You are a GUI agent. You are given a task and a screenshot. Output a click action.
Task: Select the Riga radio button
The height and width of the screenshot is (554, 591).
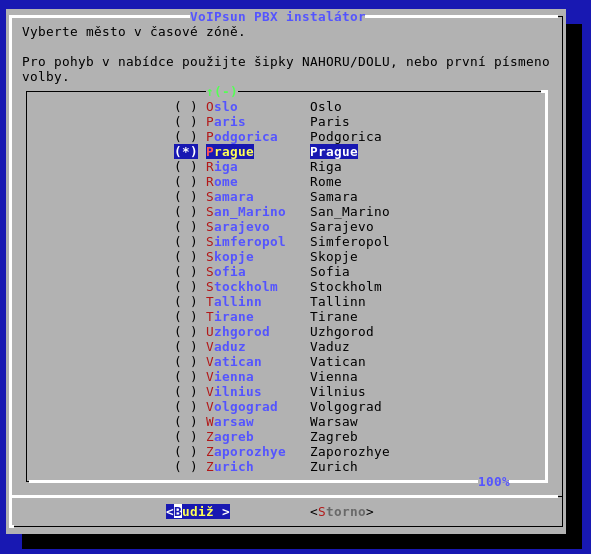(186, 167)
